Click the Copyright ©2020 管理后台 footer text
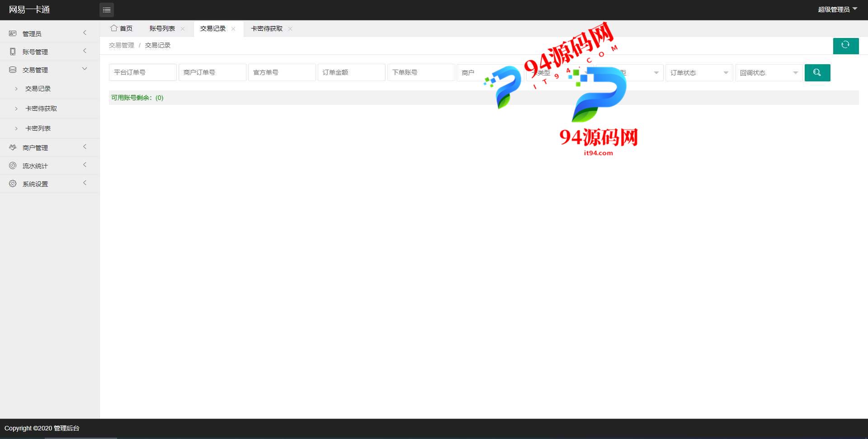Screen dimensions: 868x439 coord(42,428)
